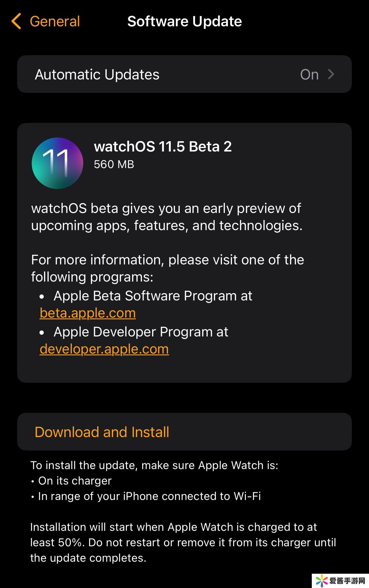Open the beta.apple.com link
Screen dimensions: 369x588
88,313
